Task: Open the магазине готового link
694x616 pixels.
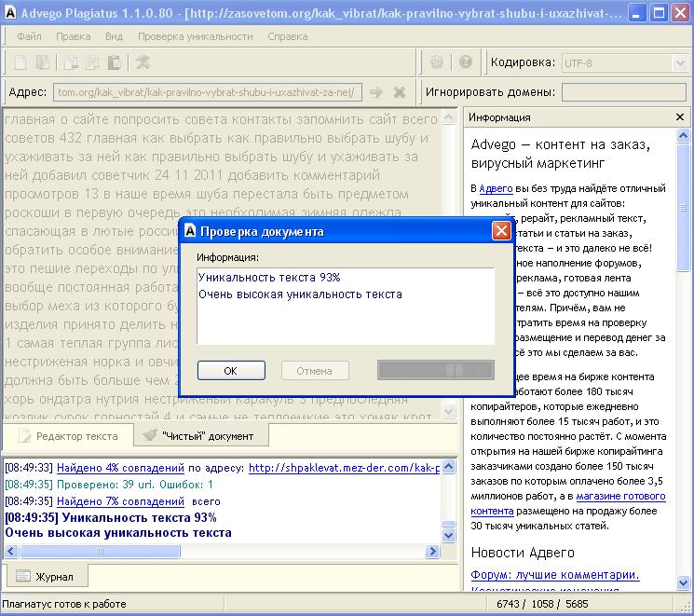Action: [620, 496]
